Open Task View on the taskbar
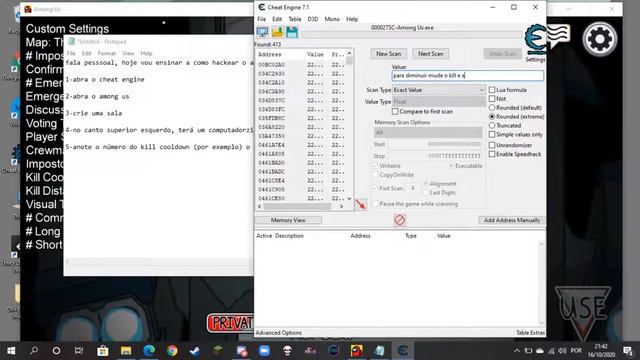 (x=79, y=351)
